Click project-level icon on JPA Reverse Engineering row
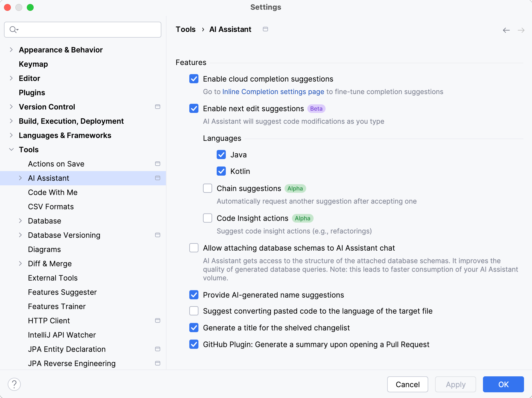 158,363
